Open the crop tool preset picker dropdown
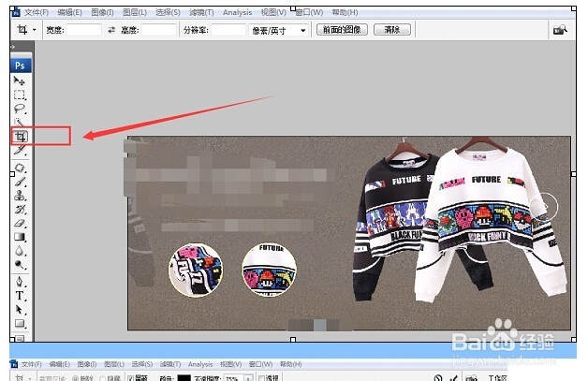The height and width of the screenshot is (381, 588). [35, 30]
